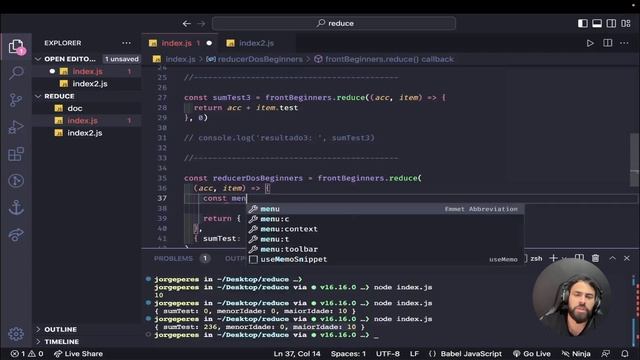Open Source Control view in activity bar
The width and height of the screenshot is (640, 360).
(x=16, y=100)
